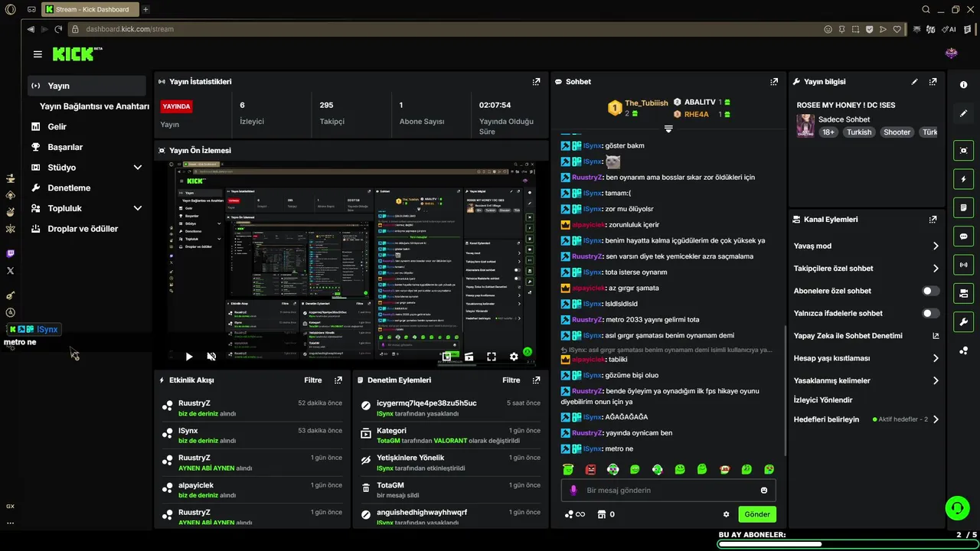Screen dimensions: 980x551
Task: Open emoji picker in message box
Action: [x=763, y=491]
